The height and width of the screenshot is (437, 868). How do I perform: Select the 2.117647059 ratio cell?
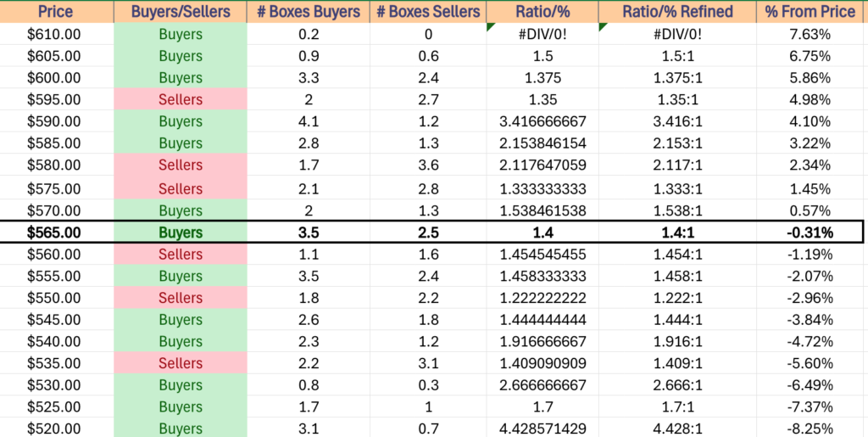(542, 165)
